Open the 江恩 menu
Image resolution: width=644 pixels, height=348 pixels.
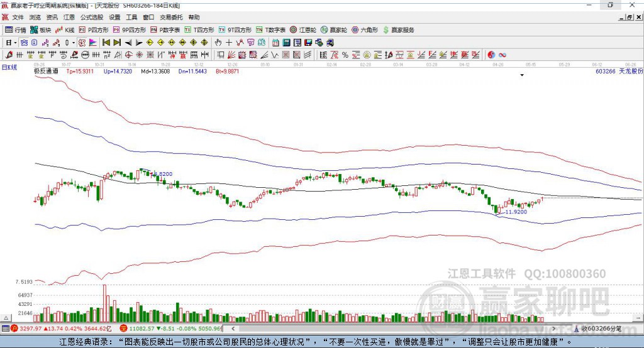pos(69,17)
